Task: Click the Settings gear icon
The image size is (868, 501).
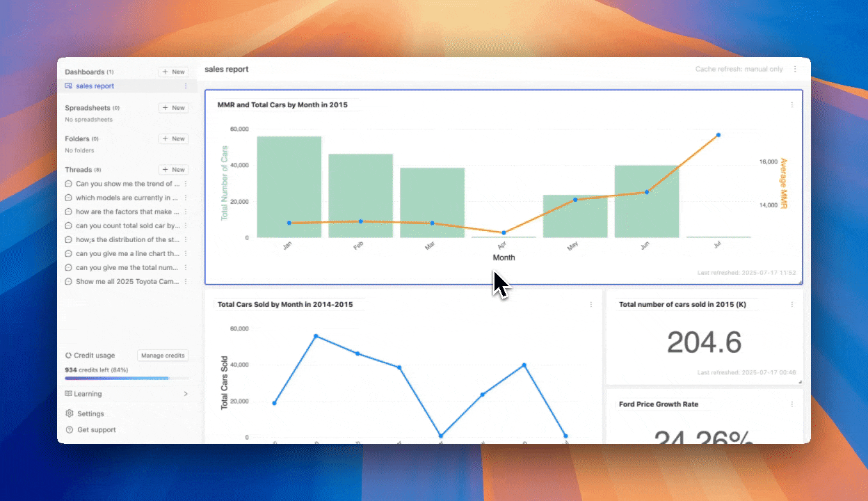Action: (x=69, y=413)
